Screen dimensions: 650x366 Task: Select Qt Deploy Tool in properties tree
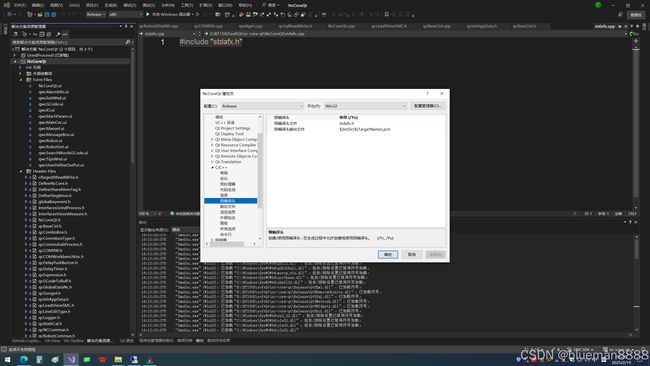click(x=229, y=134)
